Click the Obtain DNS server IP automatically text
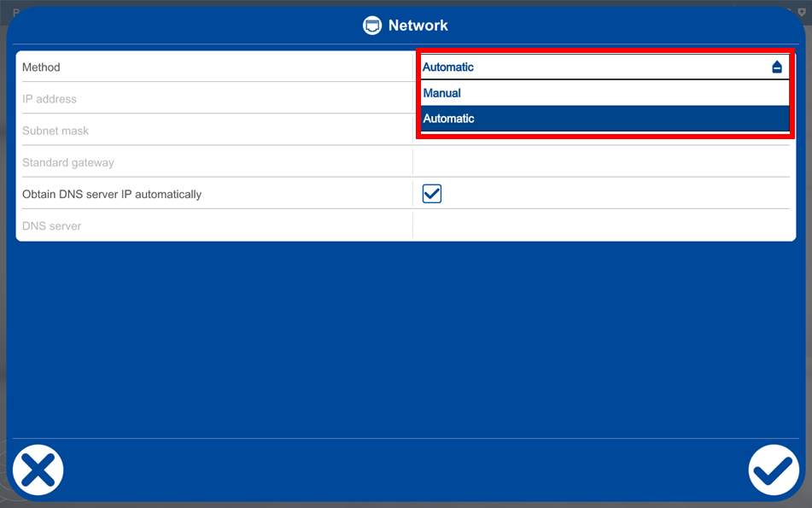Viewport: 812px width, 508px height. 112,195
